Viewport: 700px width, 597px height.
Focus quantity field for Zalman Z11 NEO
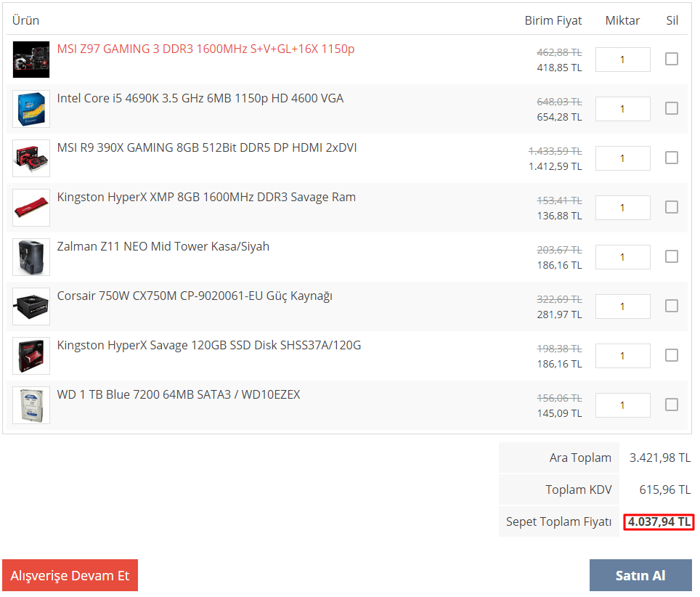(x=623, y=257)
